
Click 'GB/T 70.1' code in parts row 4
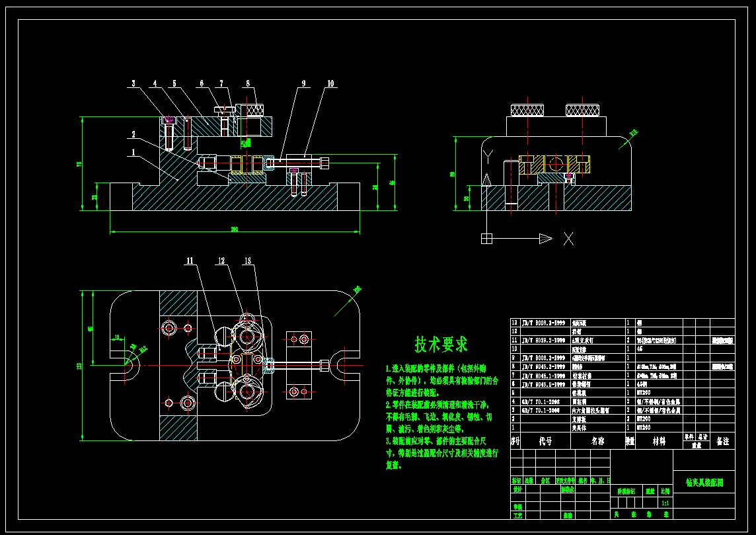(541, 401)
